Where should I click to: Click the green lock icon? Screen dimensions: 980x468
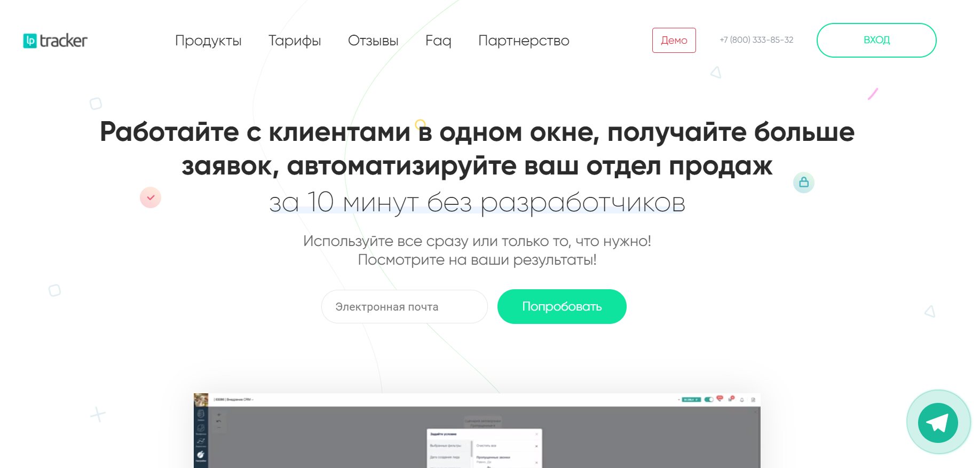click(803, 183)
